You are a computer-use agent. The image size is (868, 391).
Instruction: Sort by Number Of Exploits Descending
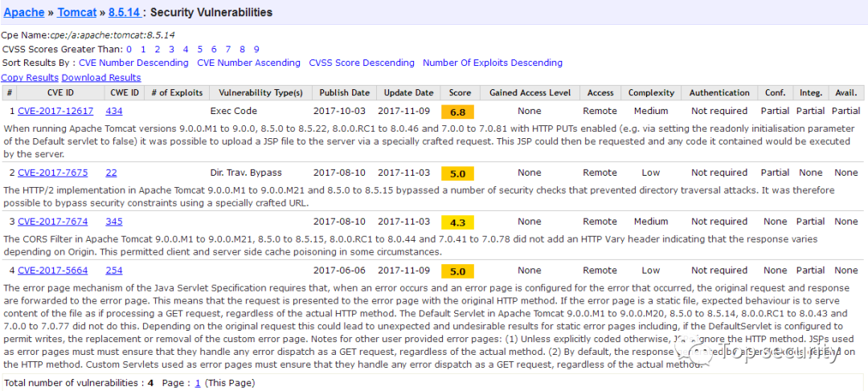point(493,63)
